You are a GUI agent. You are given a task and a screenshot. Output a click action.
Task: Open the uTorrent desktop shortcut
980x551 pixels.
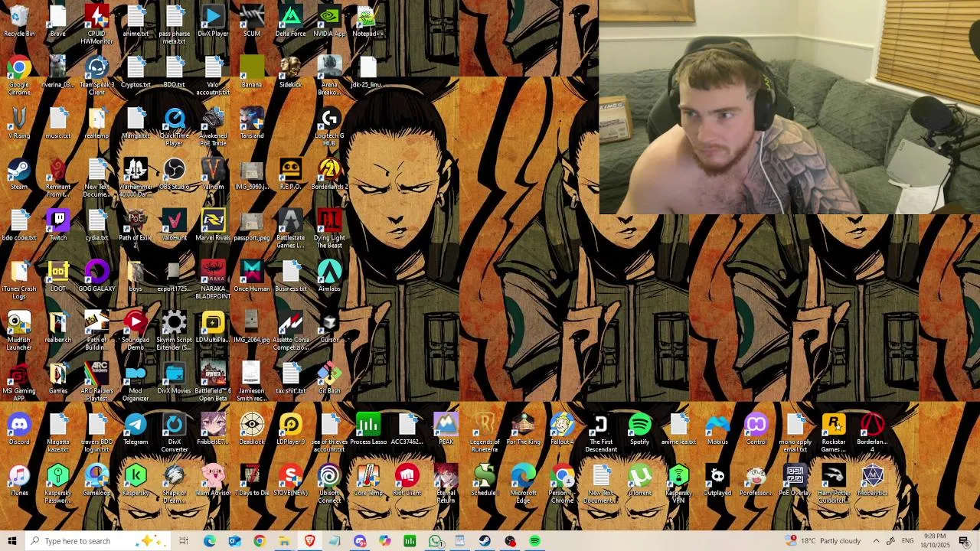639,481
